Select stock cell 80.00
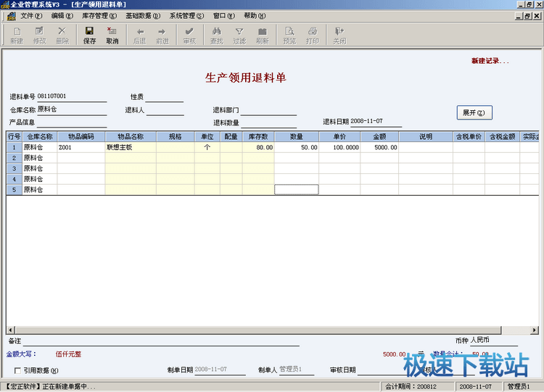The image size is (544, 392). [x=258, y=147]
